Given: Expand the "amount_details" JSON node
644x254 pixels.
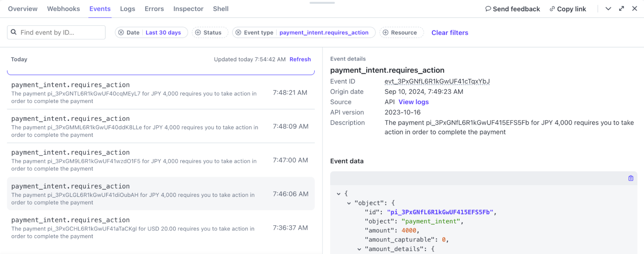Looking at the screenshot, I should pos(359,249).
